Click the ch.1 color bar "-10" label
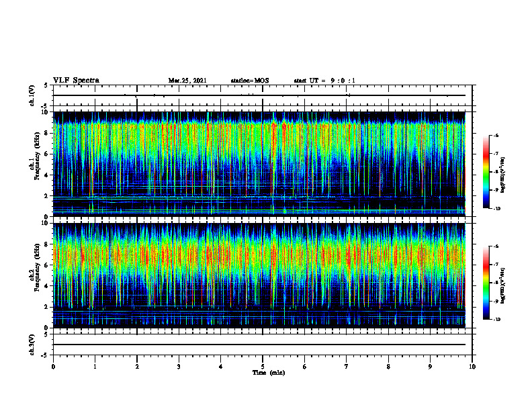Screen dimensions: 532x411 [x=497, y=209]
